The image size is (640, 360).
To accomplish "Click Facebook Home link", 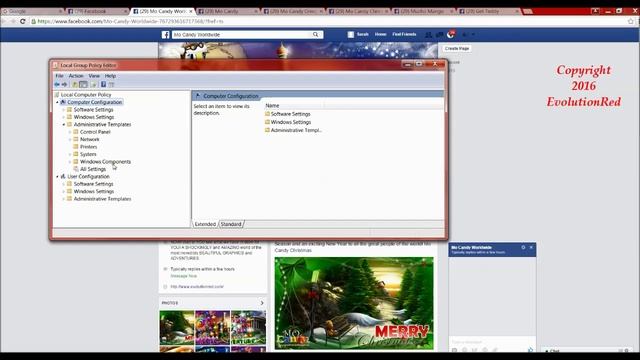I will coord(380,34).
